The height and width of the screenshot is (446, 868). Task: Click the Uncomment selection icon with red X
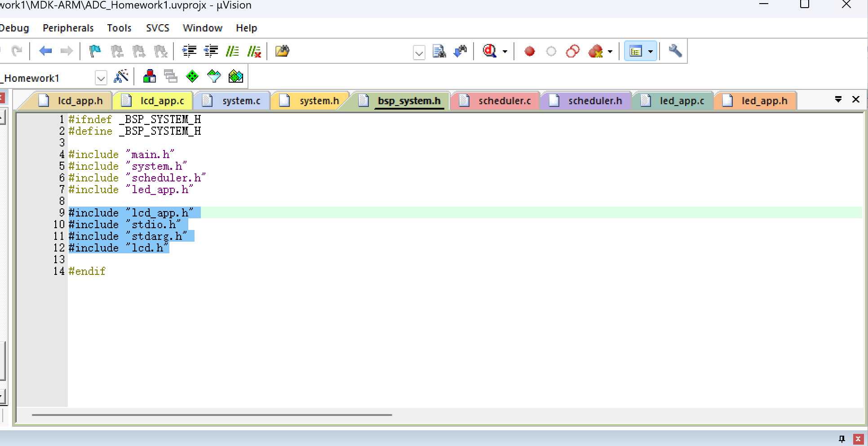254,51
